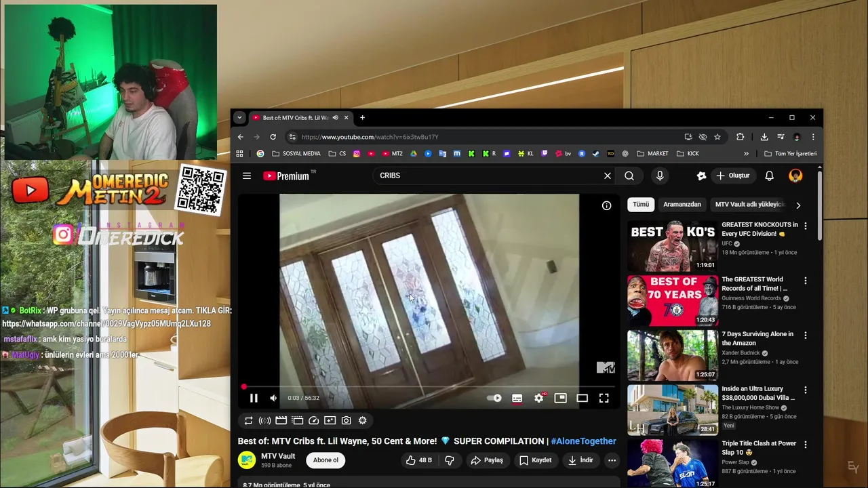The height and width of the screenshot is (488, 868).
Task: Click the İndir download button
Action: click(x=580, y=460)
